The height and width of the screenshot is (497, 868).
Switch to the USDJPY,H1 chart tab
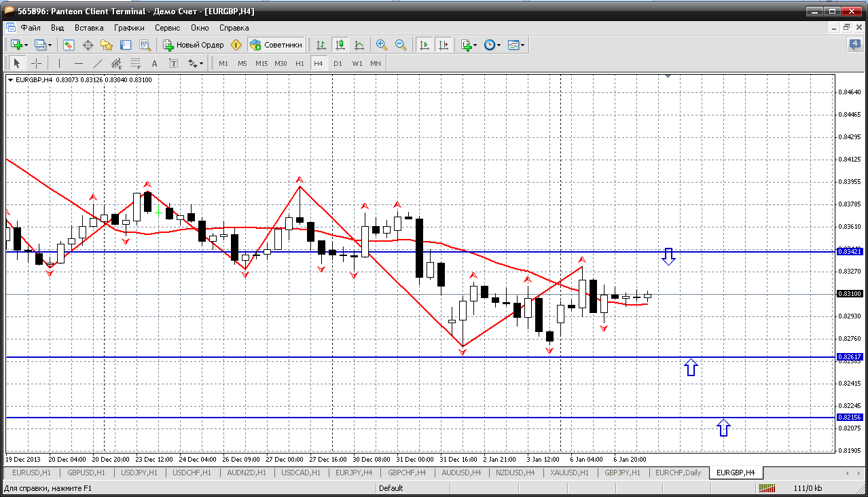coord(140,473)
